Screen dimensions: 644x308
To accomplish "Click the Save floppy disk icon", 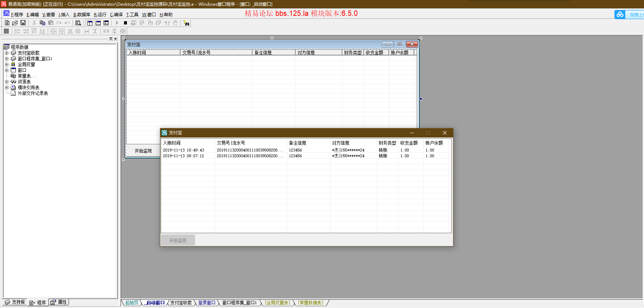I will pos(23,23).
